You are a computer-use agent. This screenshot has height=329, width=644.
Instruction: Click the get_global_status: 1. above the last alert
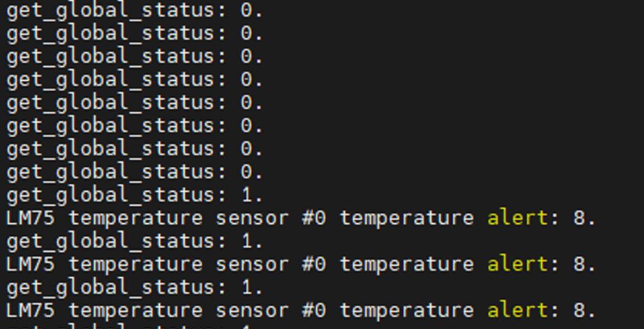[x=134, y=288]
